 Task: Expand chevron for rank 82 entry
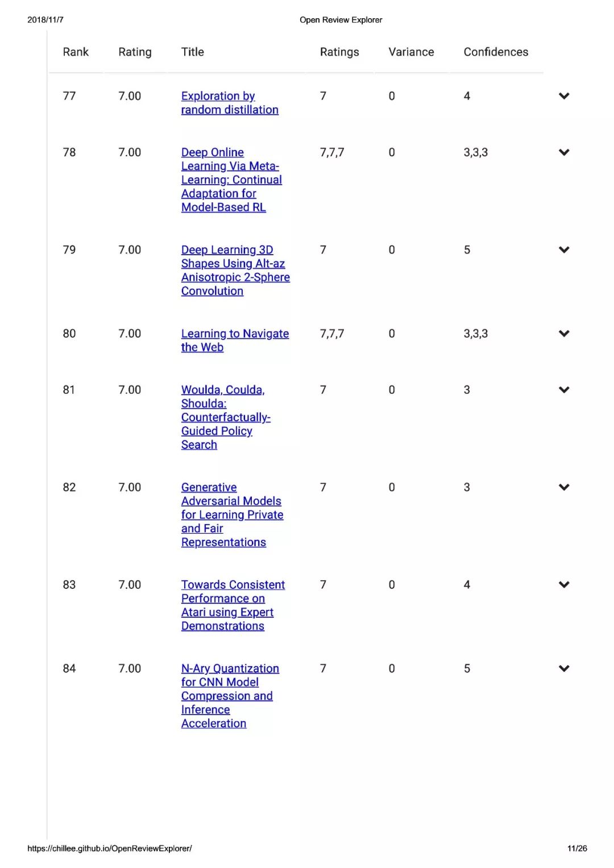click(x=564, y=487)
